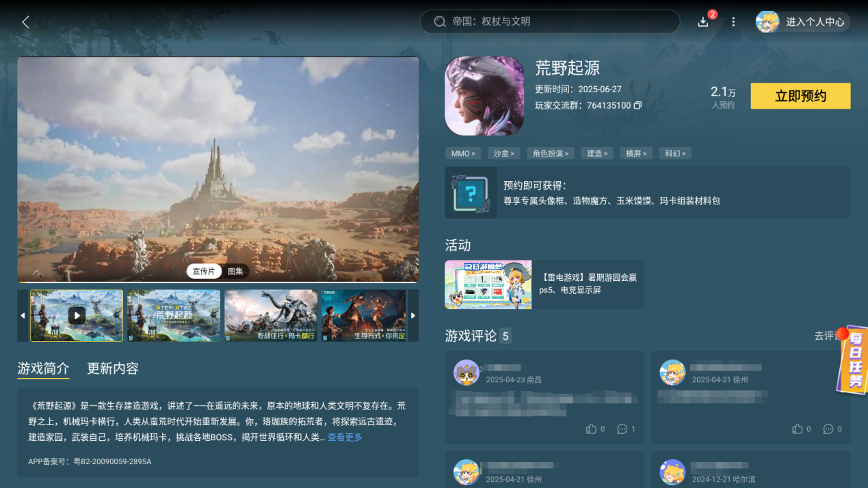Open replies on the 南昌 review
Viewport: 868px width, 488px height.
pyautogui.click(x=622, y=429)
